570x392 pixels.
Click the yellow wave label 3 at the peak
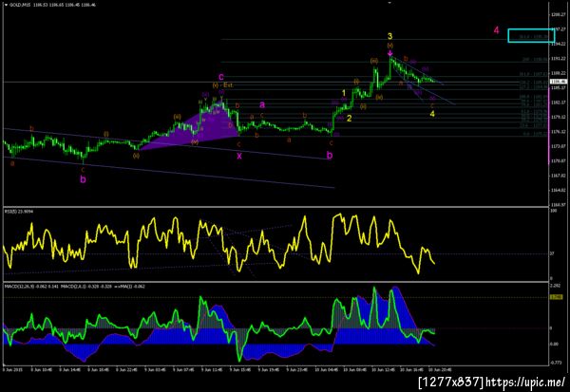point(389,36)
